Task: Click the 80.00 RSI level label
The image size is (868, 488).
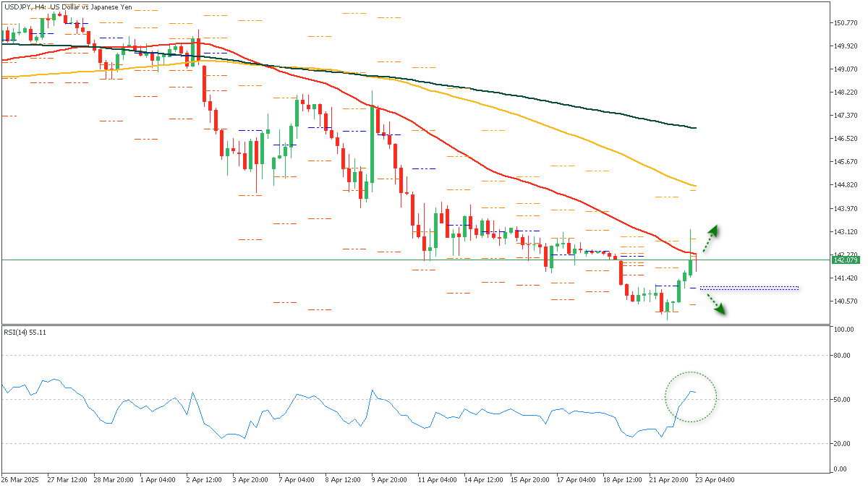Action: click(841, 356)
